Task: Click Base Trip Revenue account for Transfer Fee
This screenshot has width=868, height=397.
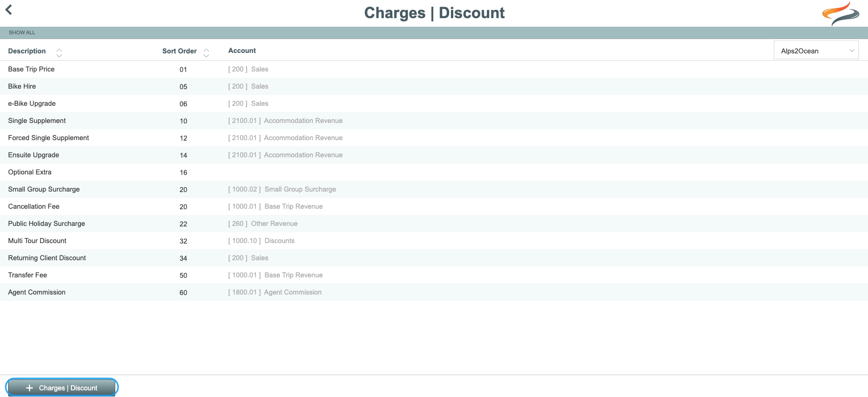Action: pyautogui.click(x=275, y=275)
